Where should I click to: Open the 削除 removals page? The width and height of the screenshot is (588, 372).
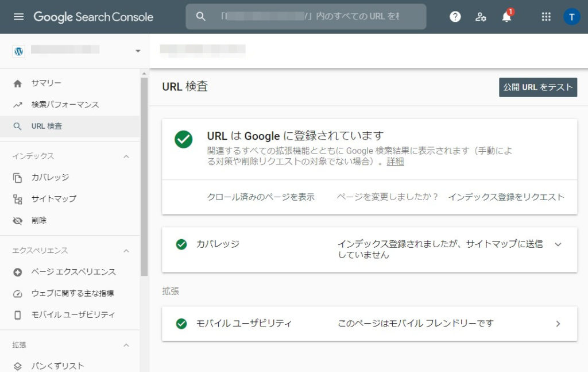click(x=39, y=220)
